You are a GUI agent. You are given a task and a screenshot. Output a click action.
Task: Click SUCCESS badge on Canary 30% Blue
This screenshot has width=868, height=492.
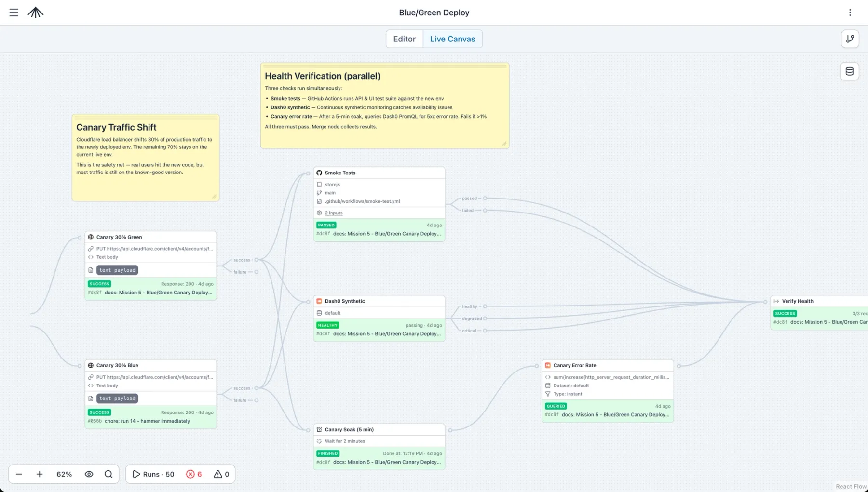(x=99, y=412)
